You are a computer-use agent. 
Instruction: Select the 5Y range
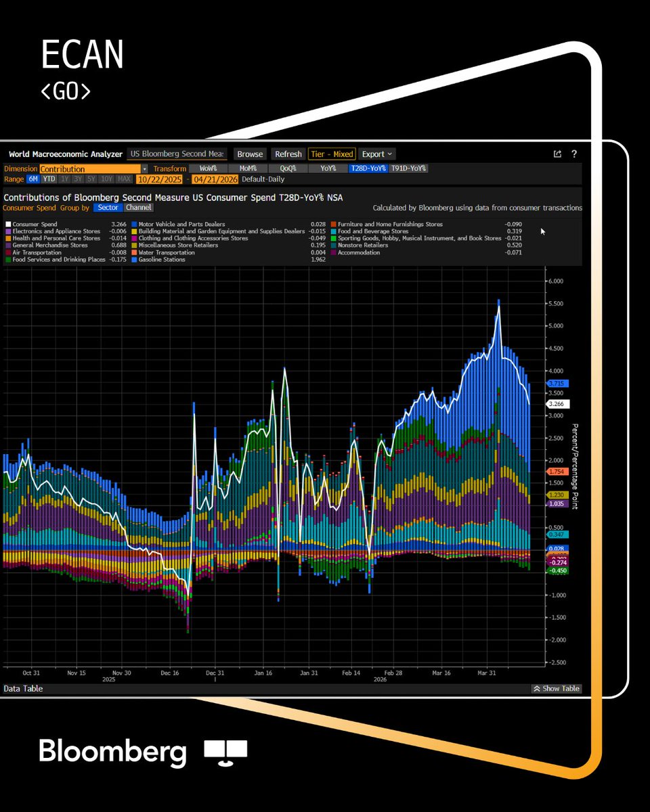click(x=91, y=179)
